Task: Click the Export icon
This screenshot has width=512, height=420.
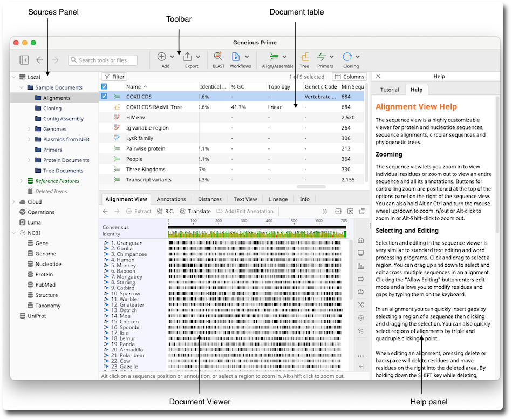Action: 187,57
